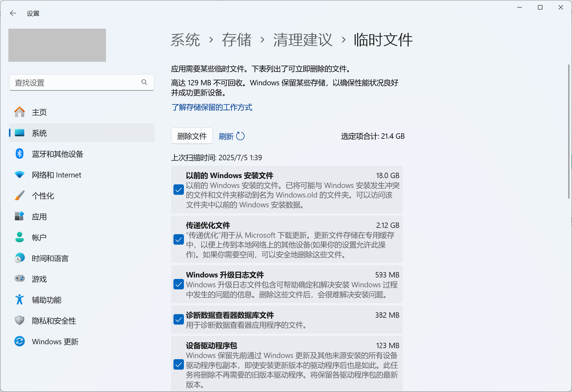Open the 主页 home icon in sidebar
This screenshot has width=572, height=392.
point(19,112)
